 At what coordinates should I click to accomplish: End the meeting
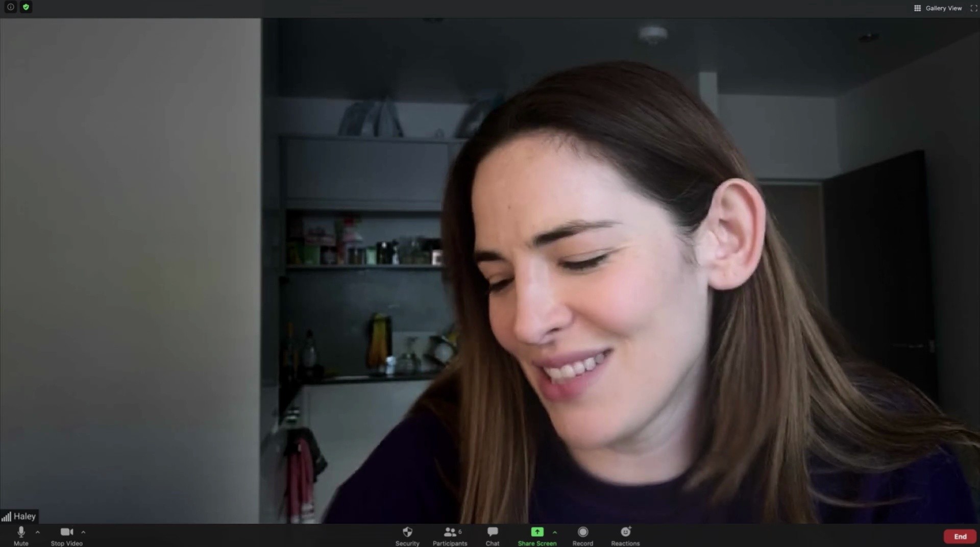pos(960,536)
